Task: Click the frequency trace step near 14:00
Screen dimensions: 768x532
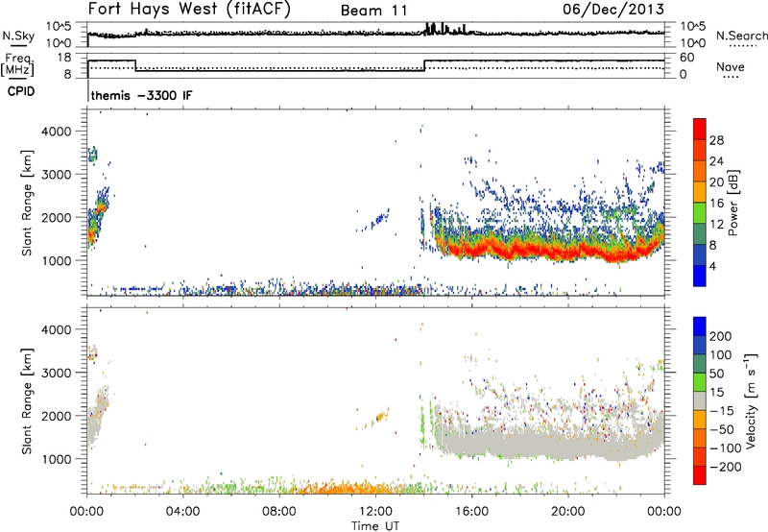Action: point(424,65)
